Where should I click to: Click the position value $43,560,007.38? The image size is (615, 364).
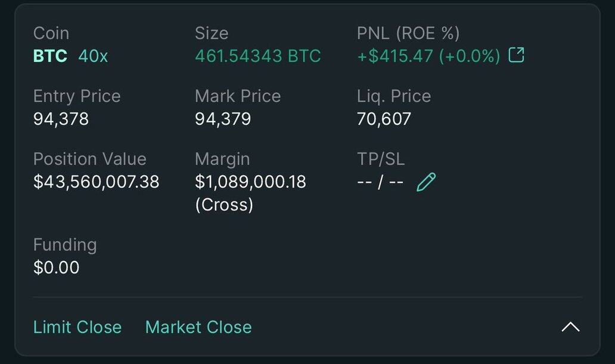[x=96, y=182]
